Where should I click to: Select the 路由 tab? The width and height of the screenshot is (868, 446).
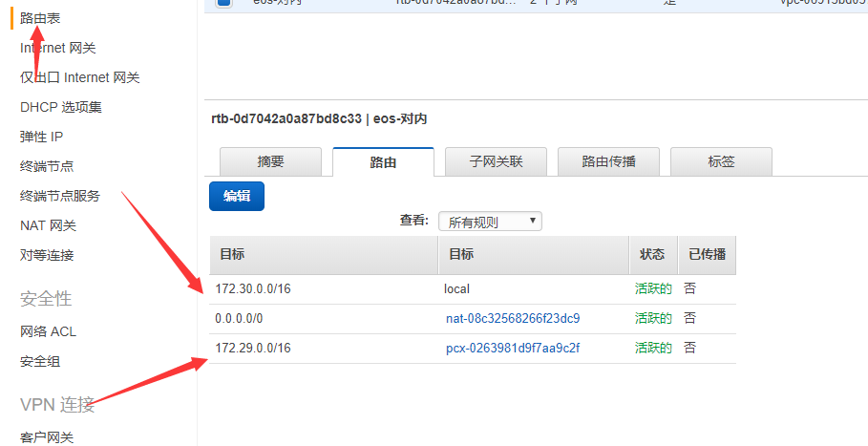[383, 162]
